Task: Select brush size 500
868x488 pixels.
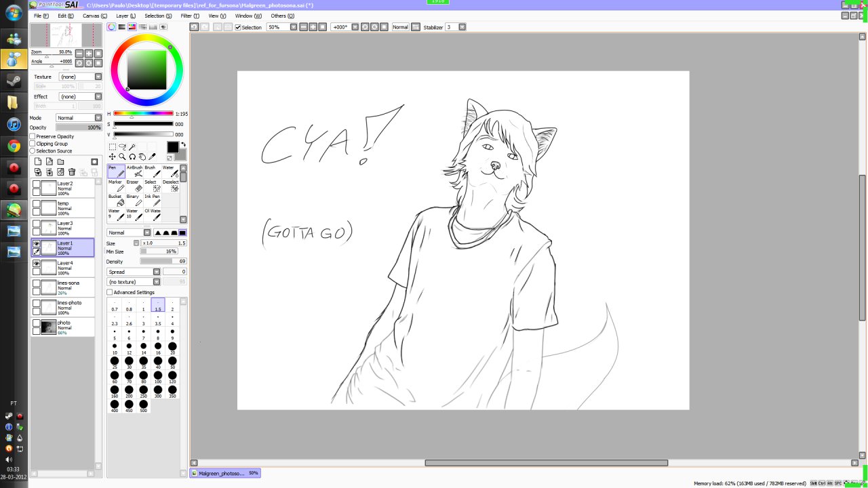Action: (x=143, y=407)
